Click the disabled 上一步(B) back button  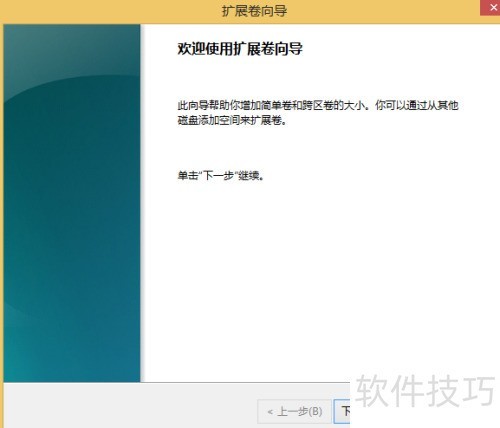294,411
